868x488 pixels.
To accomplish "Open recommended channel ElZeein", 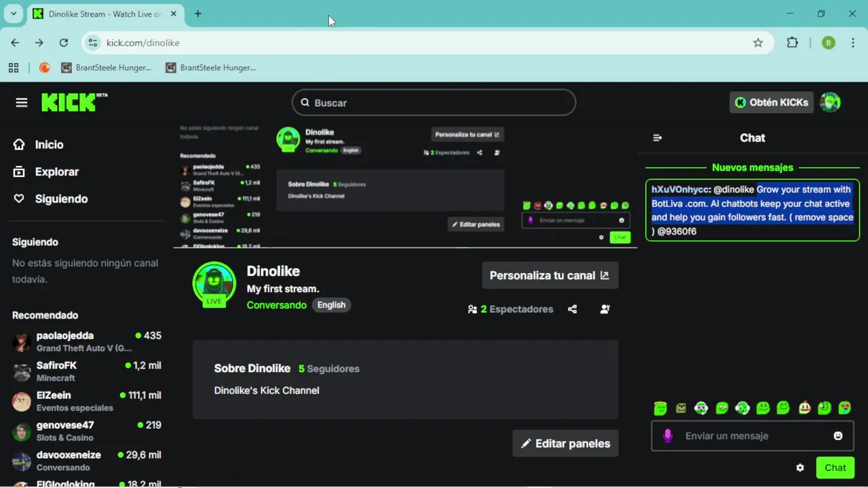I will coord(87,401).
